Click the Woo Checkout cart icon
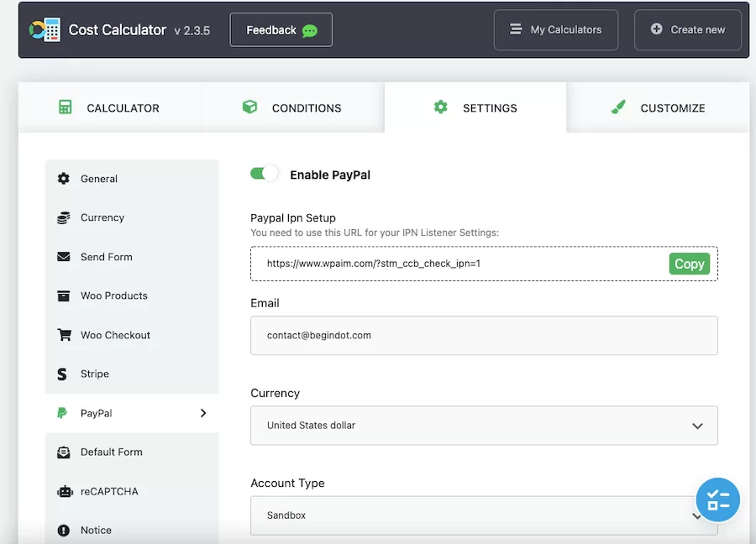756x544 pixels. coord(64,335)
